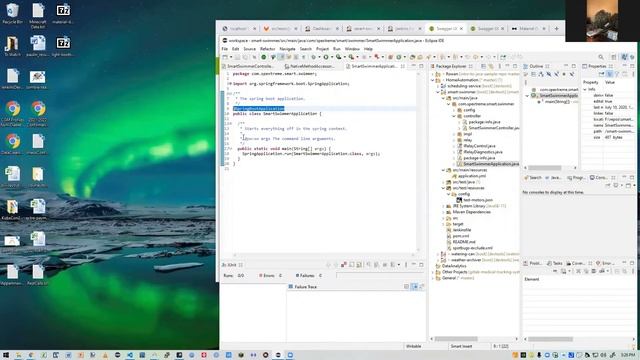Open a new browser tab

coord(556,29)
